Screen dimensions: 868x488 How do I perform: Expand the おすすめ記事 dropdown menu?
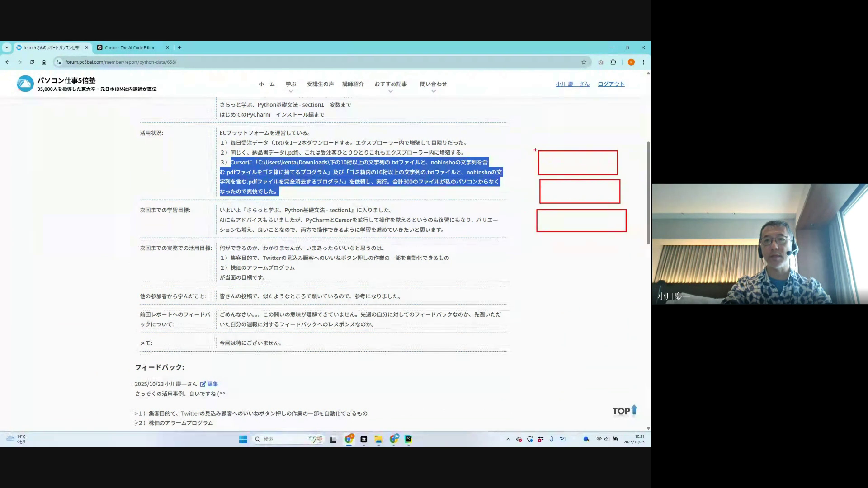click(391, 84)
